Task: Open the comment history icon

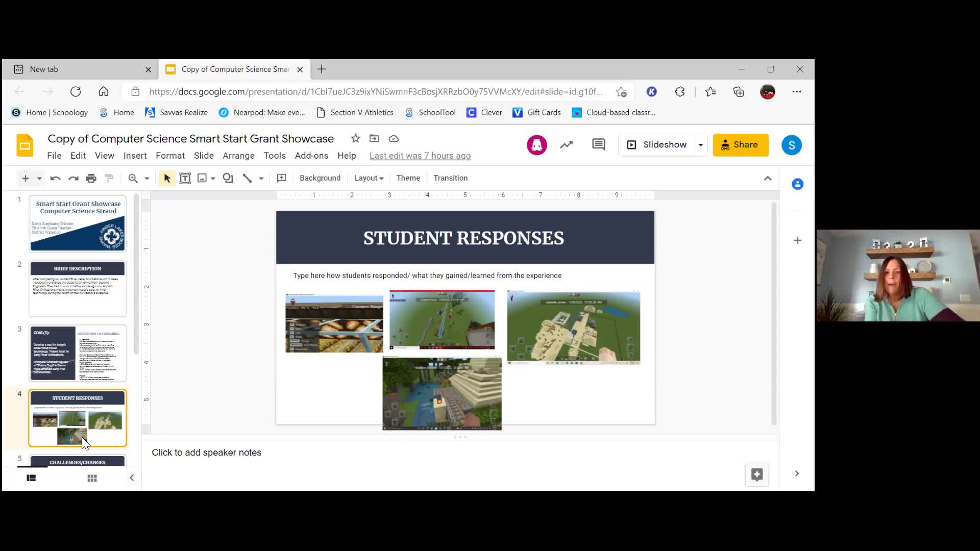Action: [x=598, y=145]
